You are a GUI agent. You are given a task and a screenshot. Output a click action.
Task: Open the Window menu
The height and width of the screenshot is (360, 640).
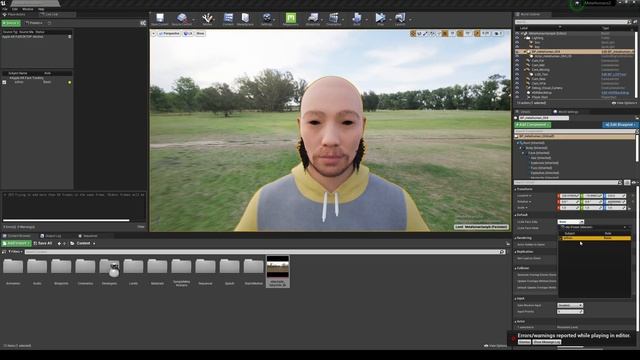click(28, 9)
